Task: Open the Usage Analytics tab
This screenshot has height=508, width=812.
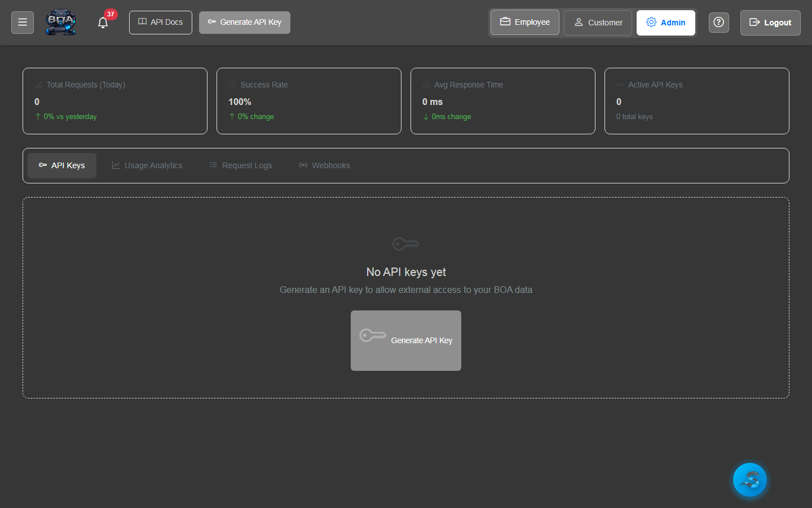Action: click(147, 165)
